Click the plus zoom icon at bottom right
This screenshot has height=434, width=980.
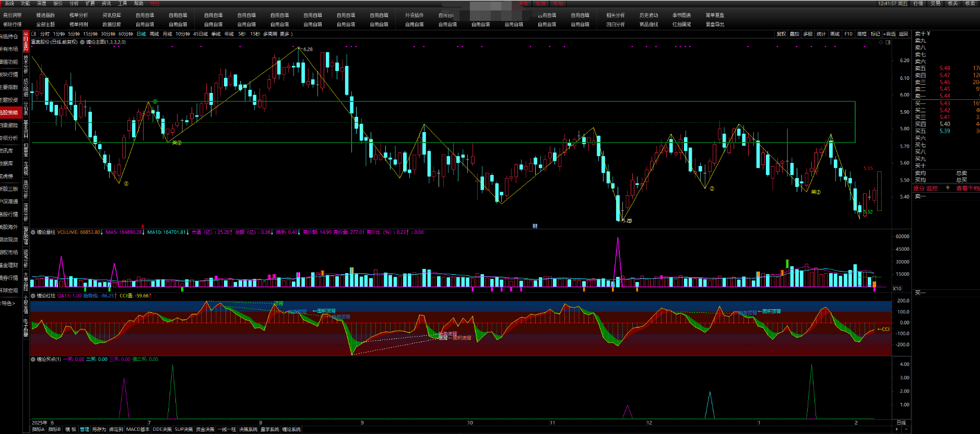click(x=897, y=429)
